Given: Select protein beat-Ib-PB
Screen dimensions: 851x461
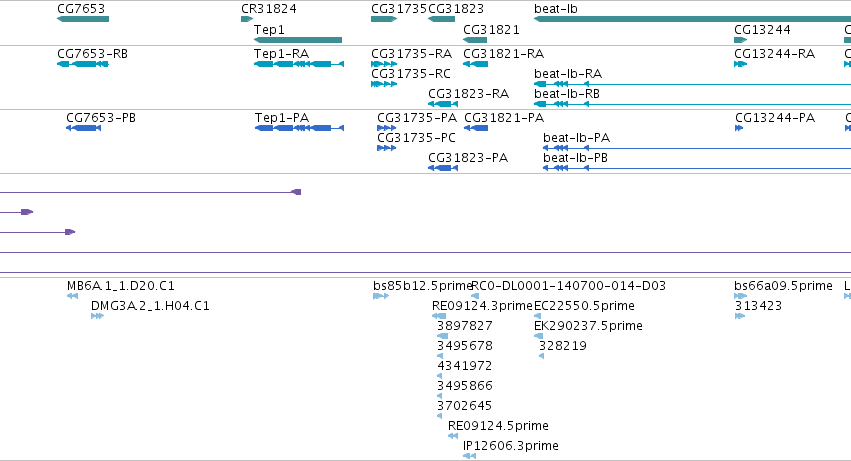Looking at the screenshot, I should coord(575,158).
